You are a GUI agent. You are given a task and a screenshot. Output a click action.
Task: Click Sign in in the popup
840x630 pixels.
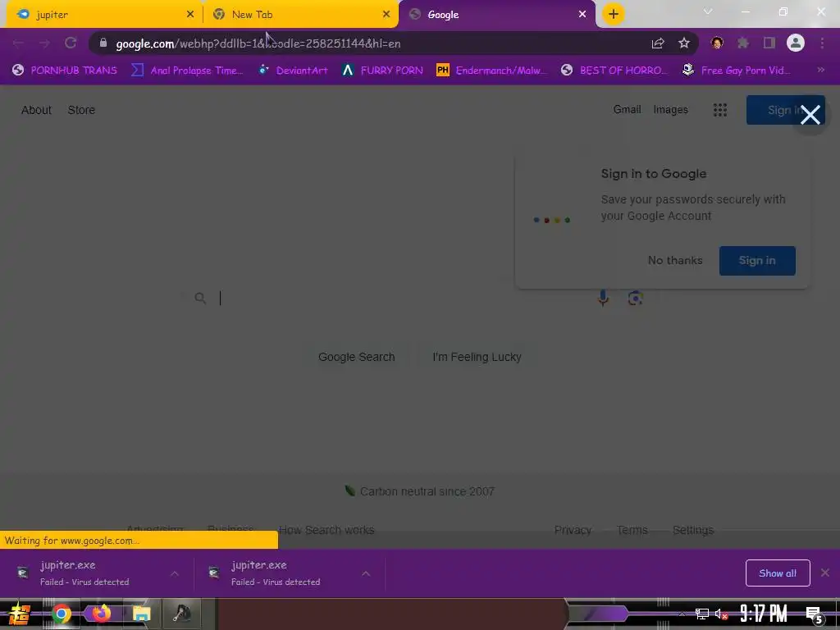coord(757,260)
